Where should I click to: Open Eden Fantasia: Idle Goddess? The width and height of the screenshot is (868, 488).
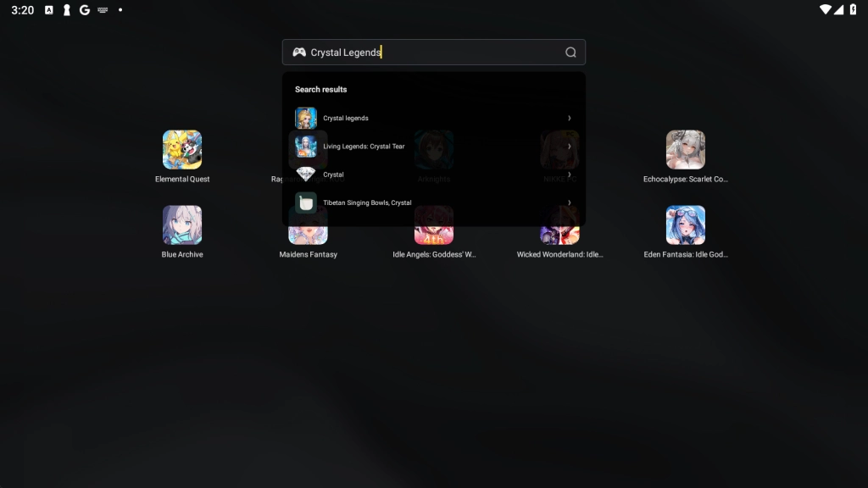(x=685, y=224)
